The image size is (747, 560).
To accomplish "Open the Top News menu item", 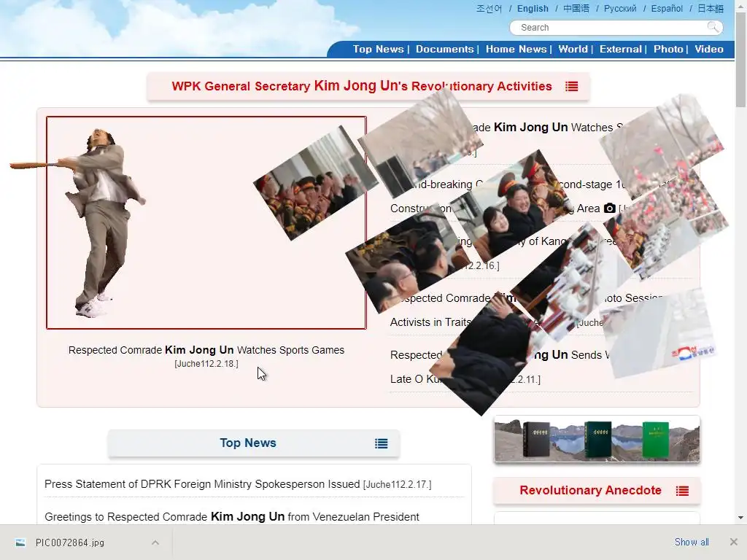I will pyautogui.click(x=379, y=49).
